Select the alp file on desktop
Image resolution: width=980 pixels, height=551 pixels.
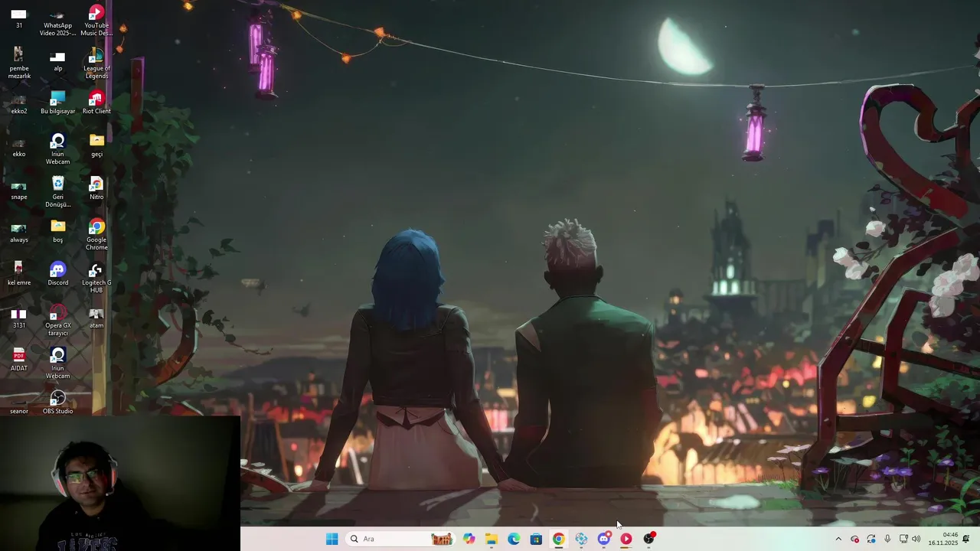[x=57, y=61]
